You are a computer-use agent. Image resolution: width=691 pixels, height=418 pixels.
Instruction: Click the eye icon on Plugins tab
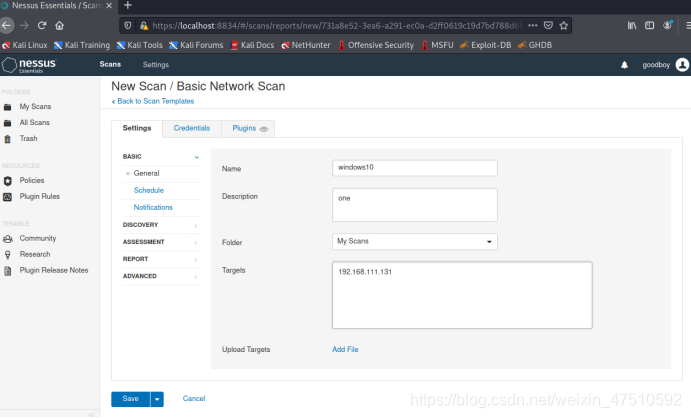(x=264, y=129)
